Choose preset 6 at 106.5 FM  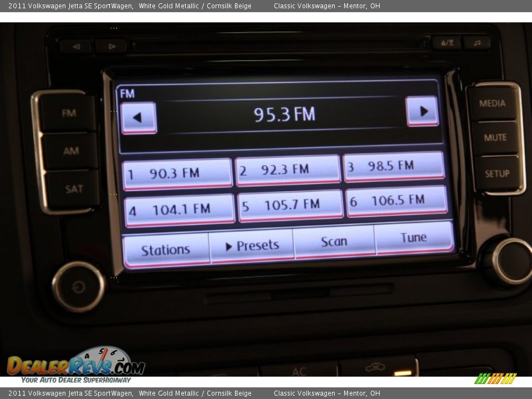tap(396, 201)
